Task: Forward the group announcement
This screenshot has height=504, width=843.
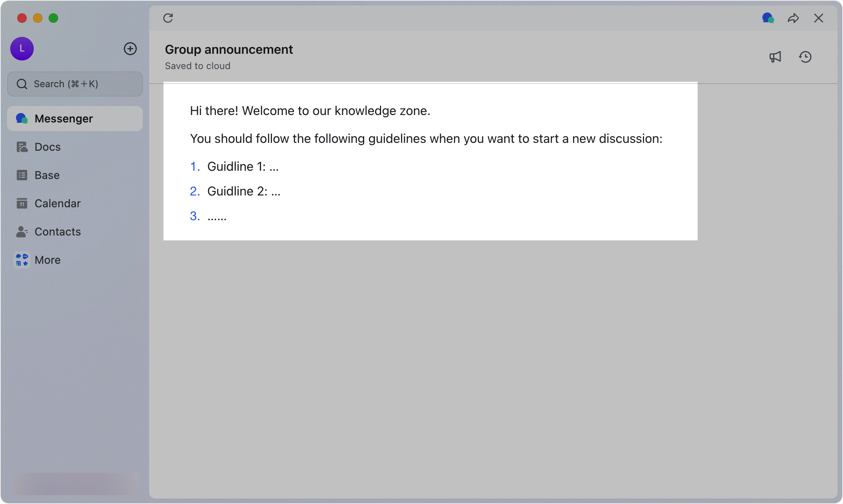Action: [x=794, y=18]
